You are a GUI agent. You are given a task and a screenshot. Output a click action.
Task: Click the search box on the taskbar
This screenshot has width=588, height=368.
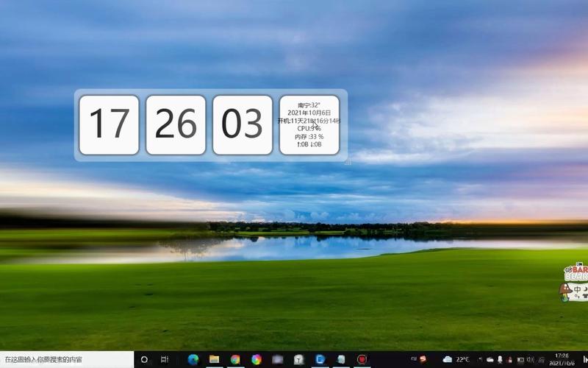point(66,359)
